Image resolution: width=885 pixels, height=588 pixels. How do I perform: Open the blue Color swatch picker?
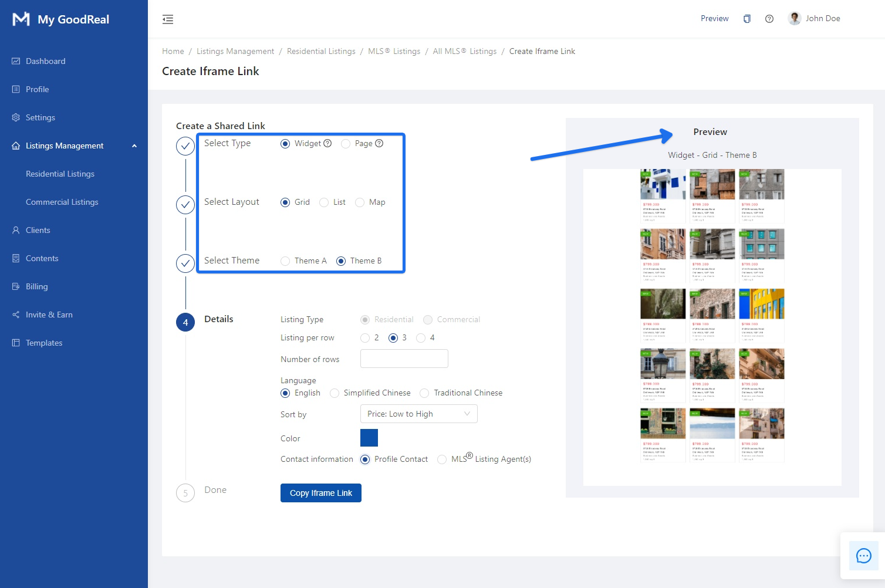click(x=369, y=437)
